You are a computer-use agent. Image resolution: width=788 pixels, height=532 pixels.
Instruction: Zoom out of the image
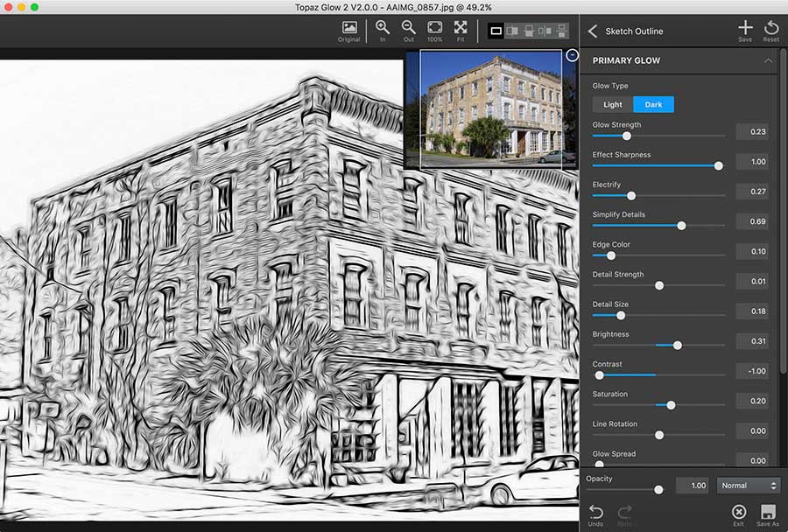[x=409, y=31]
